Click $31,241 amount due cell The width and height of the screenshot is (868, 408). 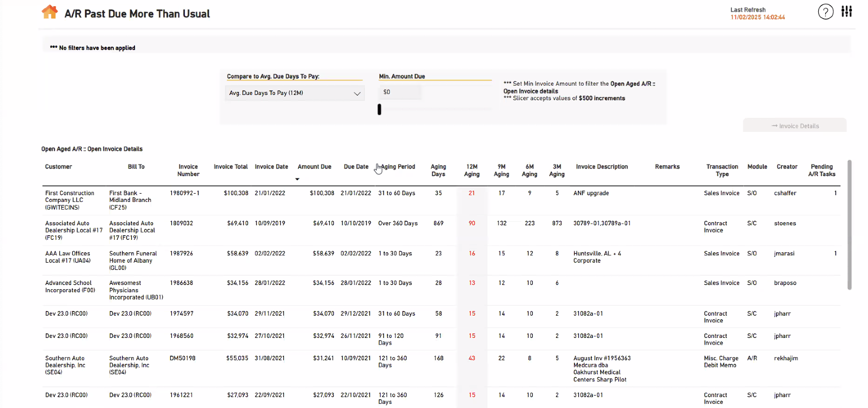(323, 358)
